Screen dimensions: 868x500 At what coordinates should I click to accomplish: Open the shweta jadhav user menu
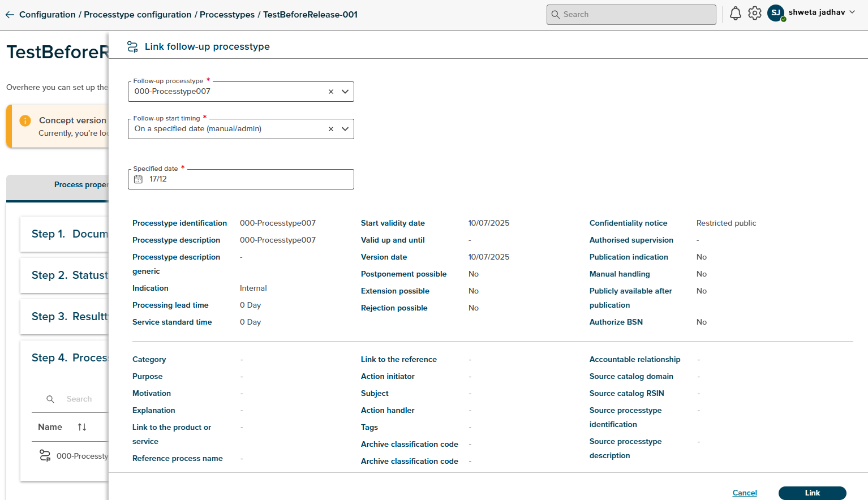[x=822, y=12]
